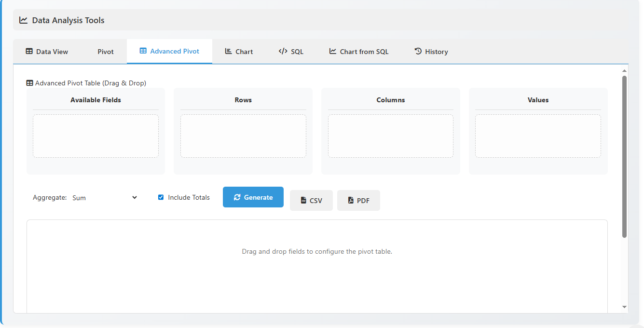The width and height of the screenshot is (644, 328).
Task: Open the Aggregate Sum dropdown
Action: pos(105,198)
